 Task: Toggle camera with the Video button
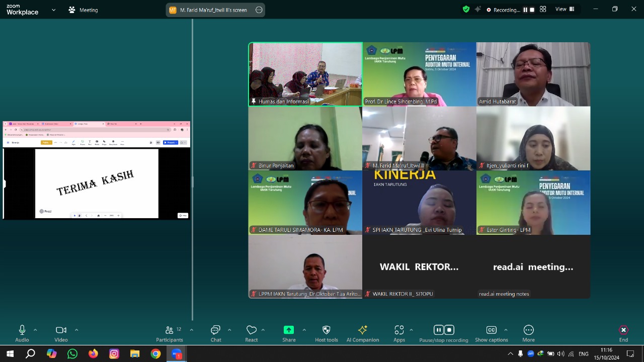click(61, 333)
